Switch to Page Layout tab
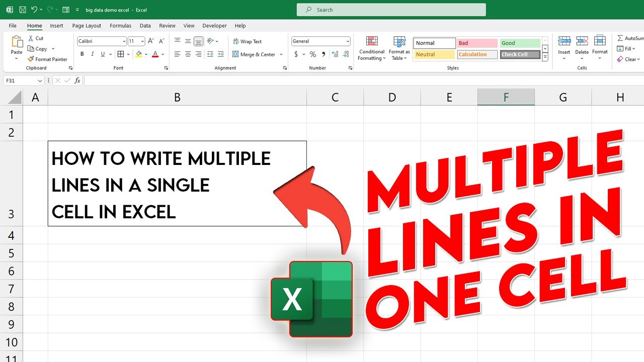Screen dimensions: 644x362 [x=87, y=26]
